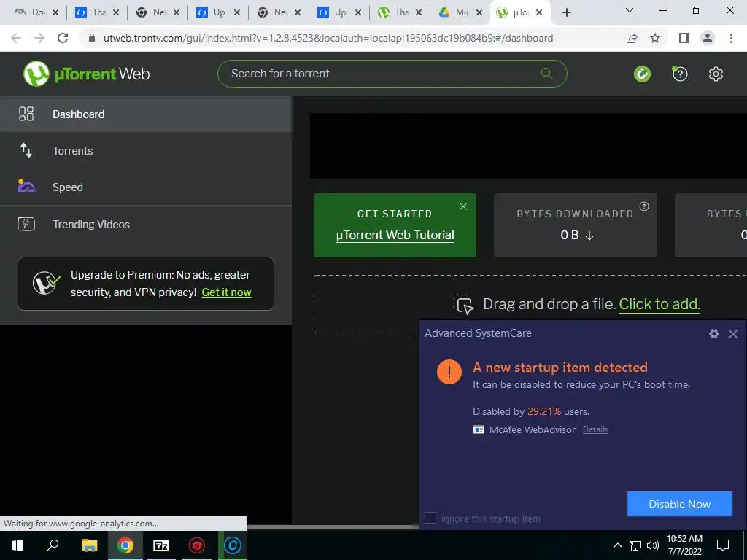This screenshot has height=560, width=747.
Task: Open Details link for McAfee WebAdvisor
Action: coord(595,429)
